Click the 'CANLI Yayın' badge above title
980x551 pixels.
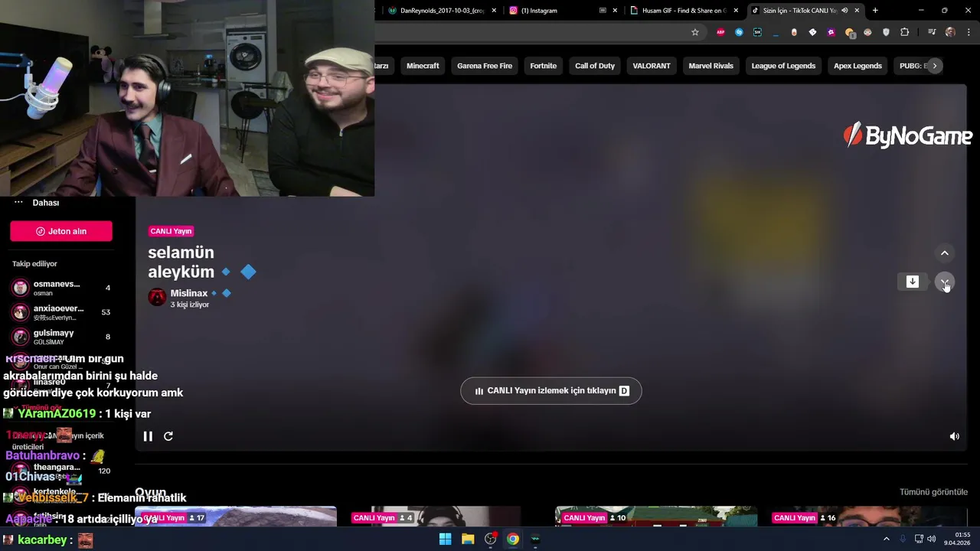coord(171,231)
